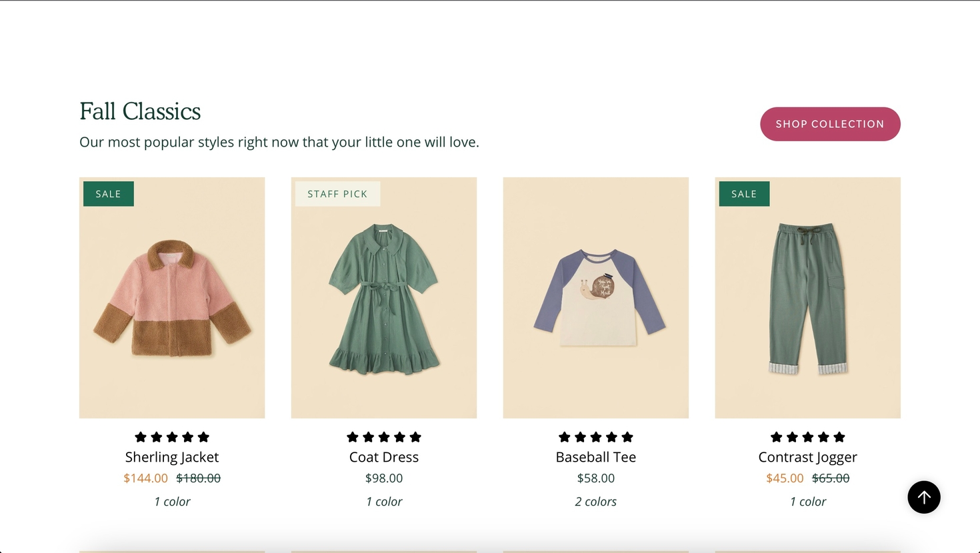Open the Coat Dress product image

pos(384,298)
